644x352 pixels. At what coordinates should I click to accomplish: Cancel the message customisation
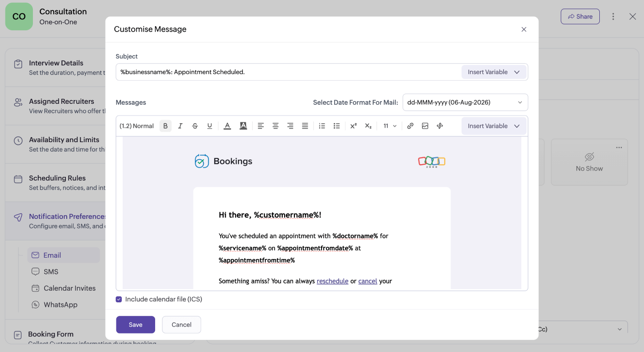click(x=182, y=324)
